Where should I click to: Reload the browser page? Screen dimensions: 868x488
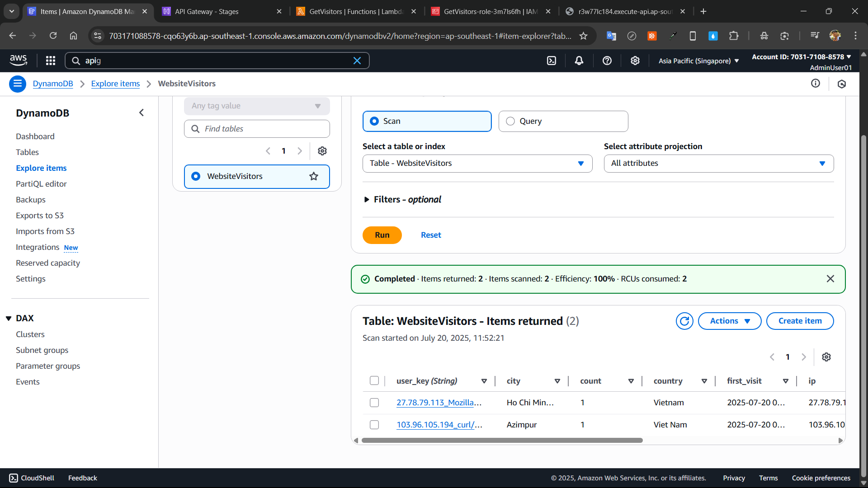[53, 36]
